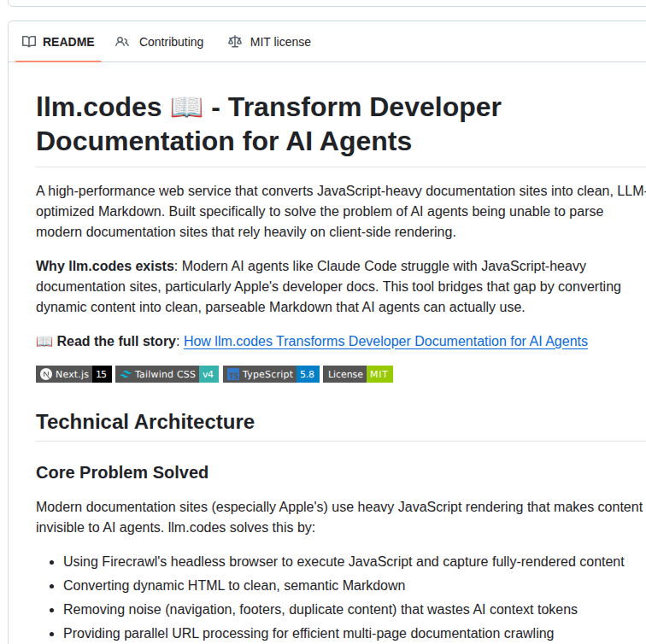Click the book emoji before 'Read the full story'

tap(44, 342)
